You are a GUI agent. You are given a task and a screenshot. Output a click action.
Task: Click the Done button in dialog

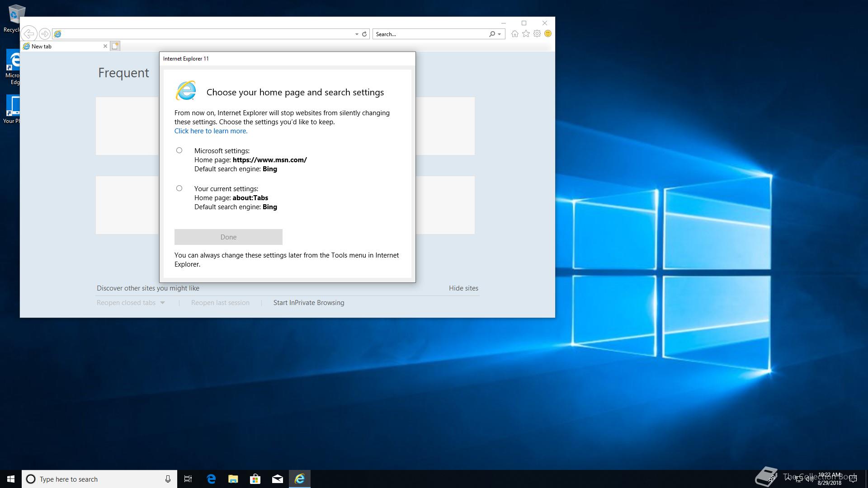[x=228, y=237]
